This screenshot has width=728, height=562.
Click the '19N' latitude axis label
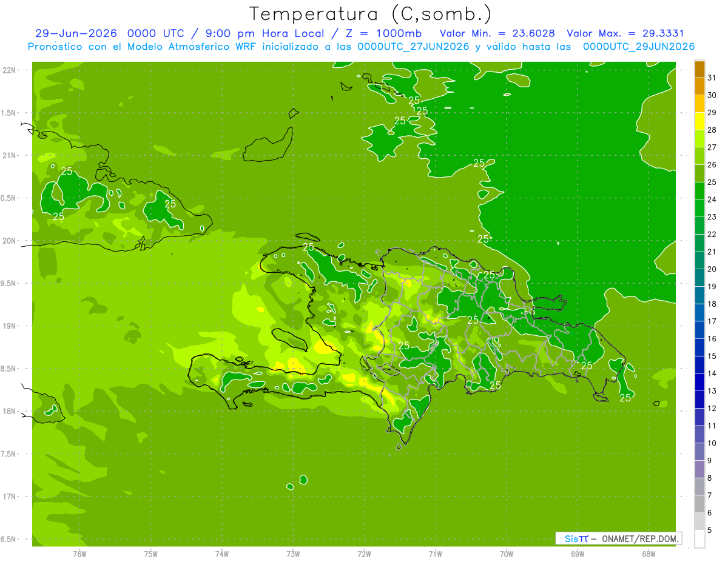tap(10, 326)
